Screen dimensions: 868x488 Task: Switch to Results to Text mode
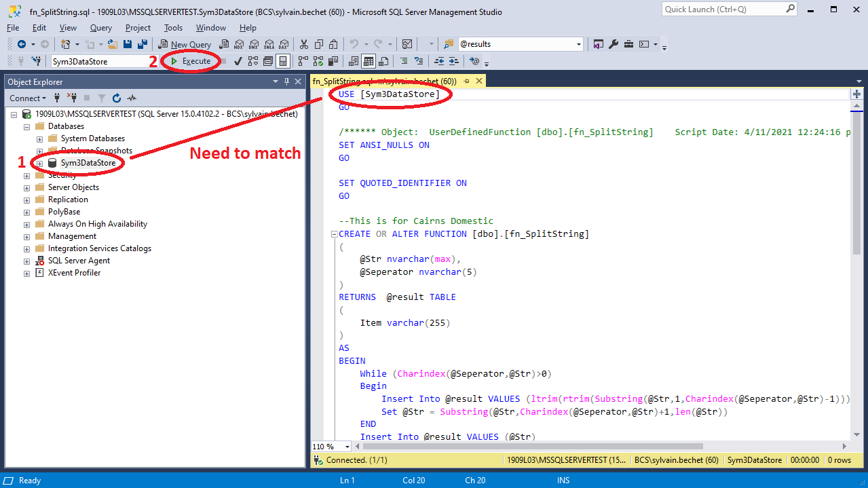pyautogui.click(x=354, y=61)
